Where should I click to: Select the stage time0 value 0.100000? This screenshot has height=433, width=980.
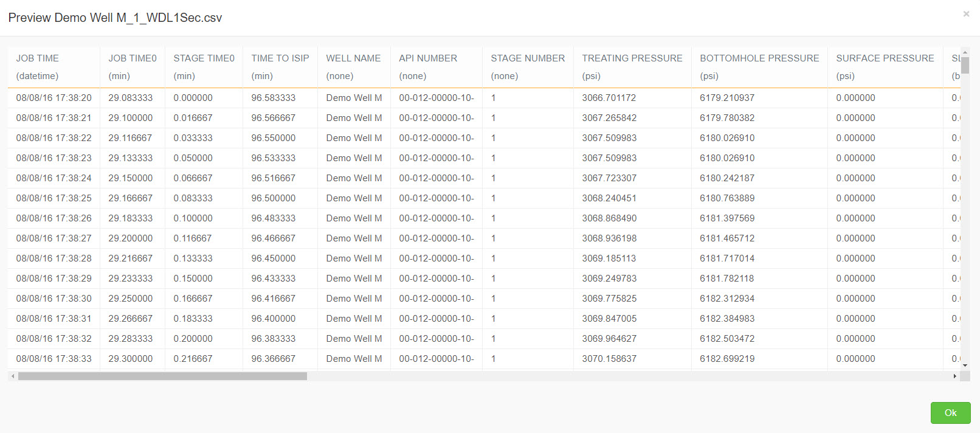[193, 218]
